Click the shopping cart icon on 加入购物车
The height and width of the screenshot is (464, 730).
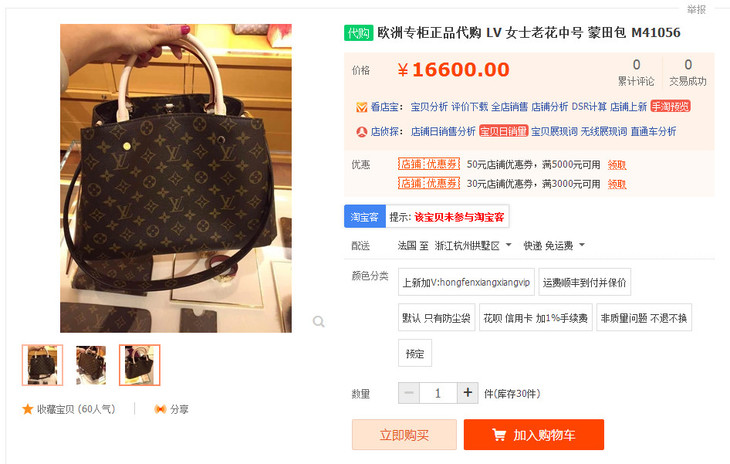click(499, 435)
